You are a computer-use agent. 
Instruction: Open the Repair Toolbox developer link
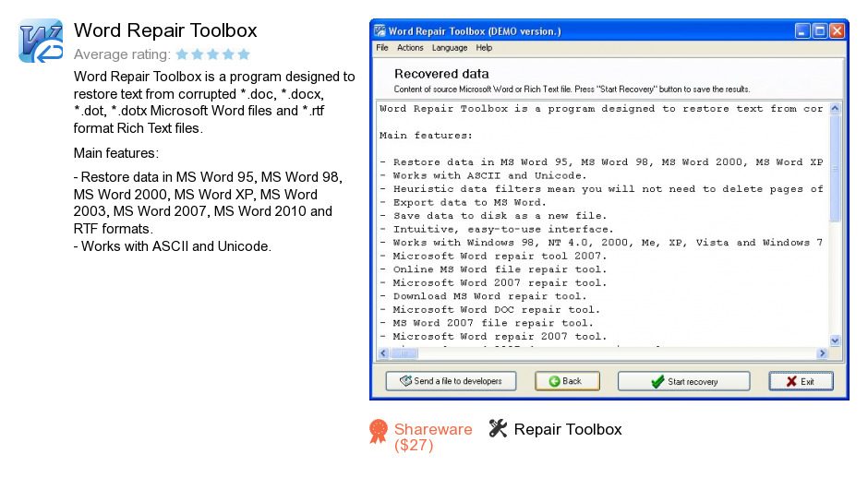pos(568,429)
